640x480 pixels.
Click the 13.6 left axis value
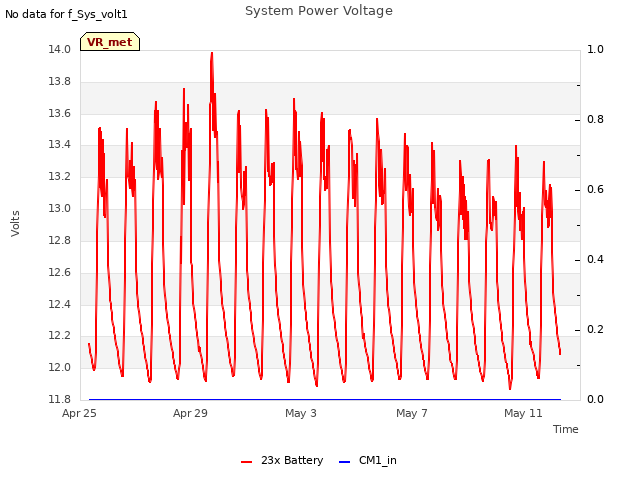[x=60, y=113]
